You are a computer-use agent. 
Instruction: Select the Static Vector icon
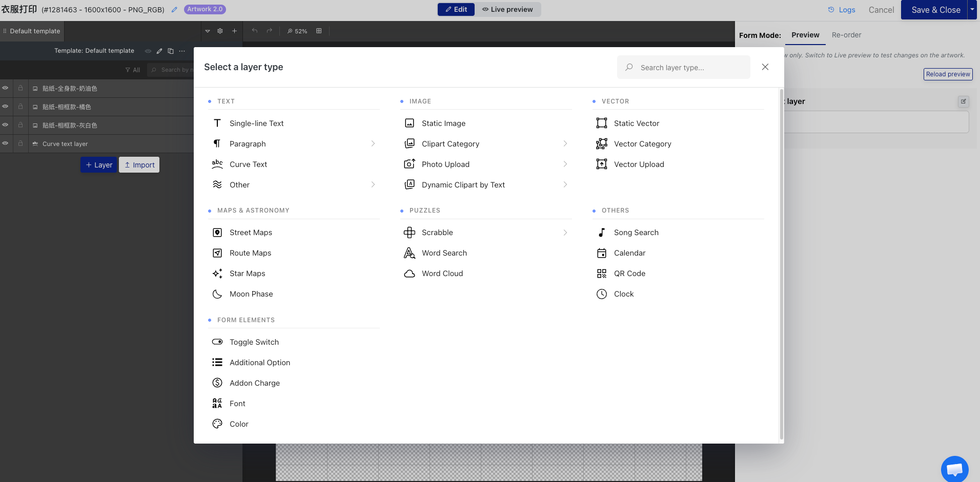click(602, 123)
